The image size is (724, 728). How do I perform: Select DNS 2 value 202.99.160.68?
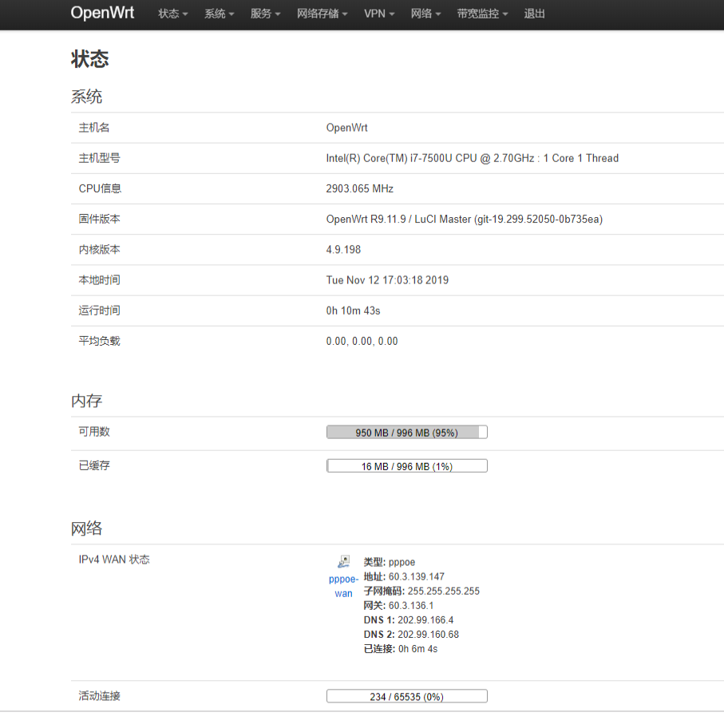click(428, 635)
